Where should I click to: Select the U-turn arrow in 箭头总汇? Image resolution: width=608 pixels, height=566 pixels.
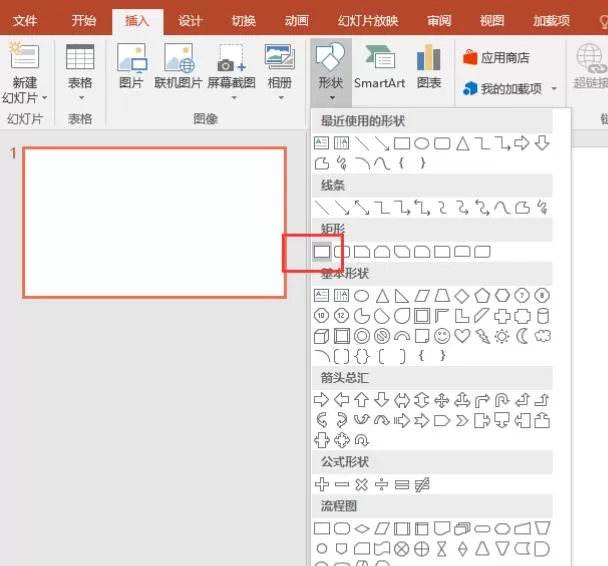[x=502, y=400]
